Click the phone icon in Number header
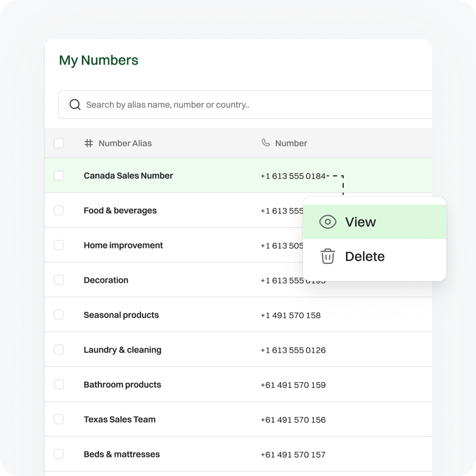This screenshot has width=476, height=476. pyautogui.click(x=266, y=143)
